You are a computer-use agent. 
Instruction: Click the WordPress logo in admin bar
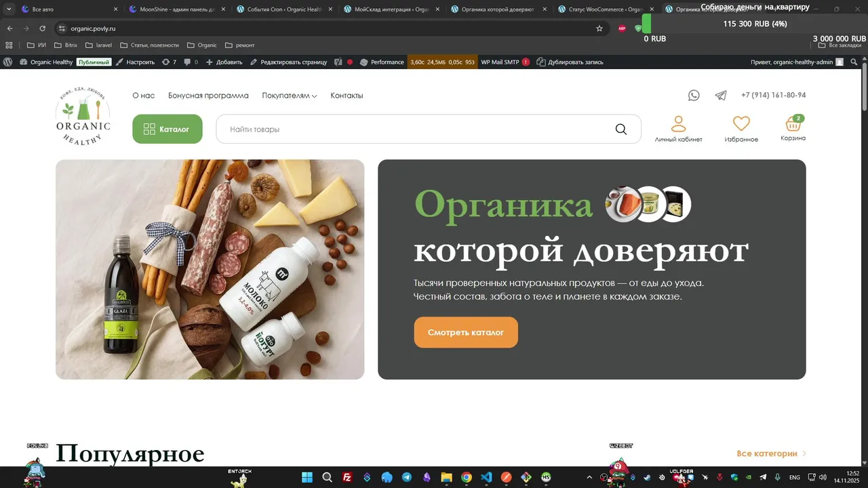(8, 62)
